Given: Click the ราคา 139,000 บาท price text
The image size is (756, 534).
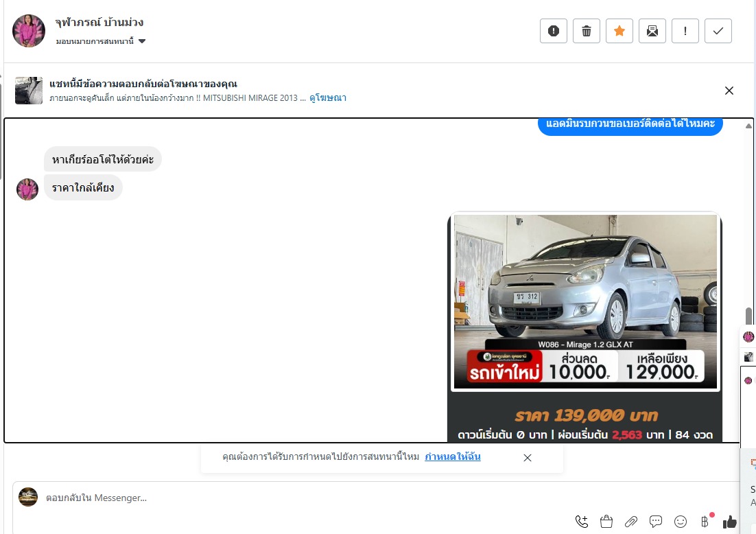Looking at the screenshot, I should point(586,415).
